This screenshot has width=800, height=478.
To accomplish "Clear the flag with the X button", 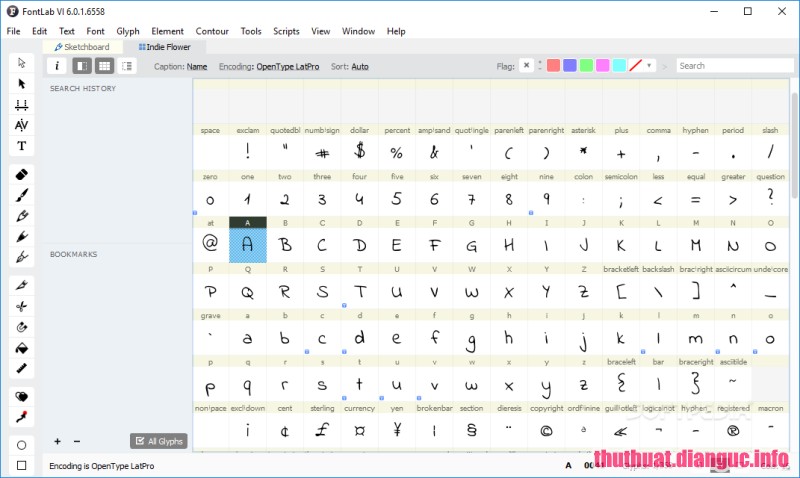I will coord(526,65).
